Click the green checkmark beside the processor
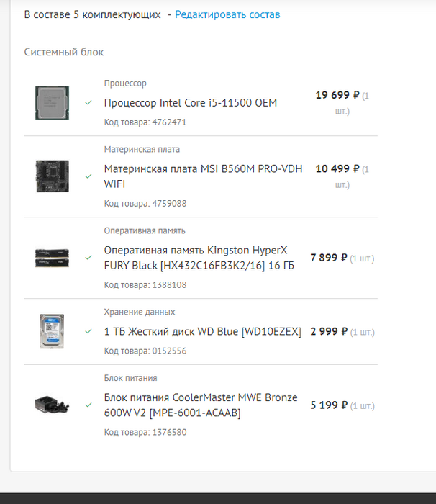436x504 pixels. (88, 103)
